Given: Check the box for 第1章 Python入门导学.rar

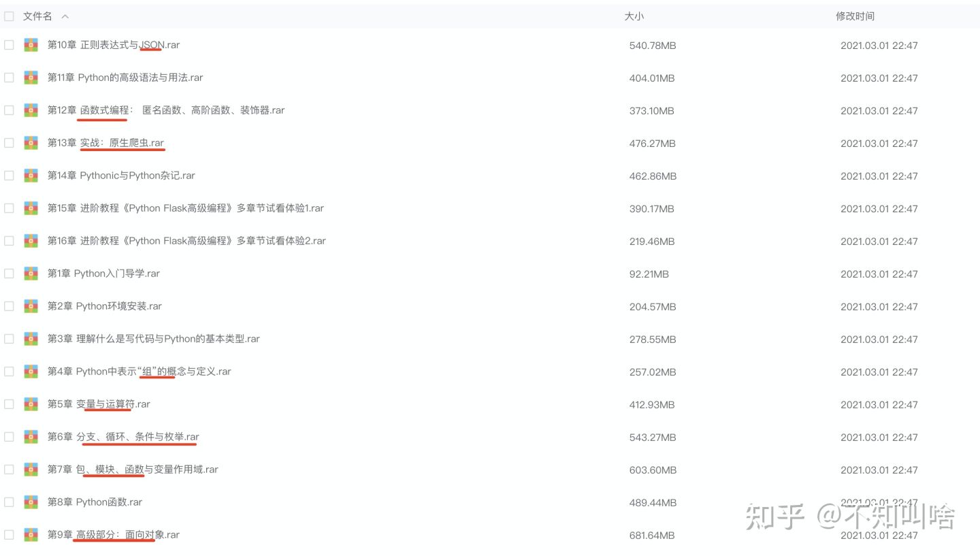Looking at the screenshot, I should coord(9,274).
